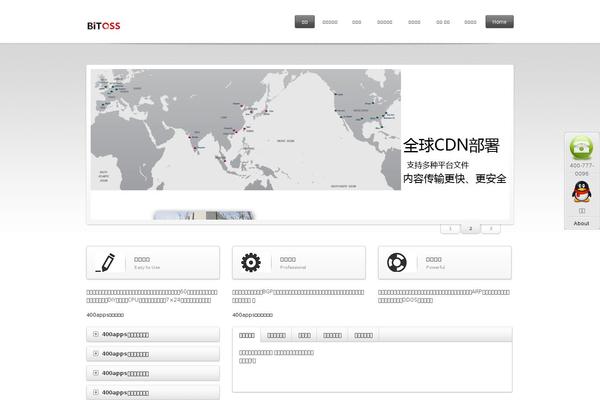Expand the second 400apps accordion row
600x400 pixels.
tap(153, 354)
